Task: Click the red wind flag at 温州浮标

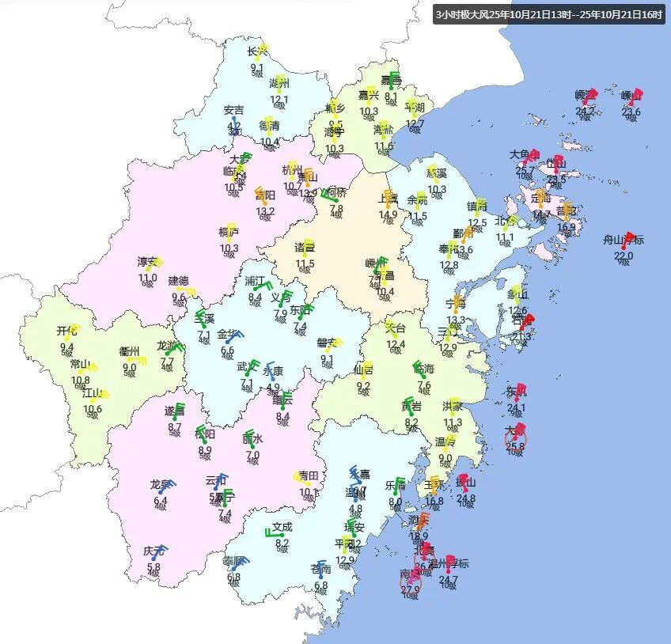Action: pyautogui.click(x=449, y=563)
